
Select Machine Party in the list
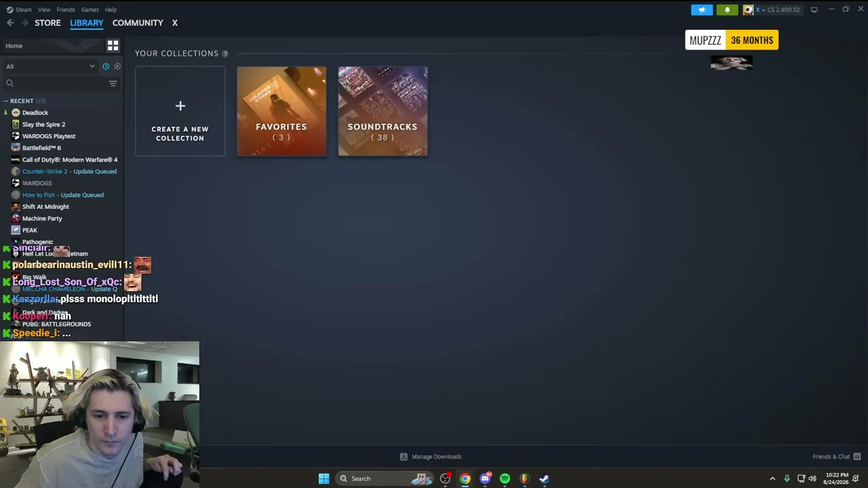pyautogui.click(x=42, y=218)
